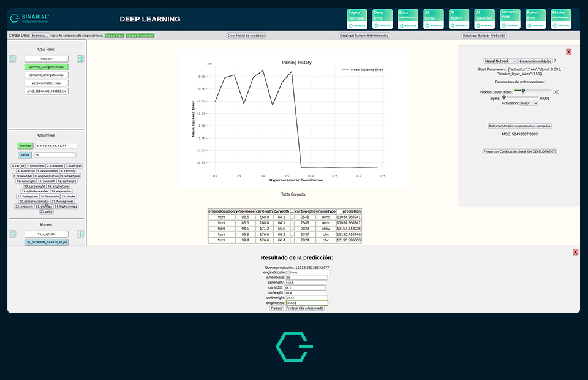Click the Entrenamiento Rápido button

[535, 61]
